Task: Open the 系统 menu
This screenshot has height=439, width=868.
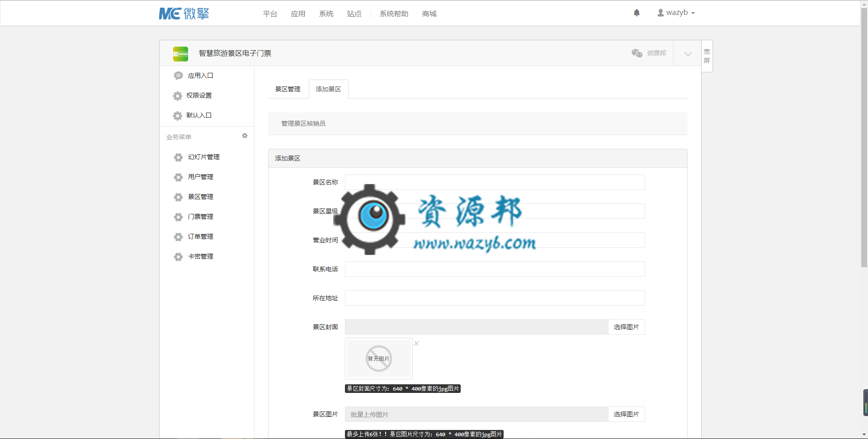Action: [x=326, y=14]
